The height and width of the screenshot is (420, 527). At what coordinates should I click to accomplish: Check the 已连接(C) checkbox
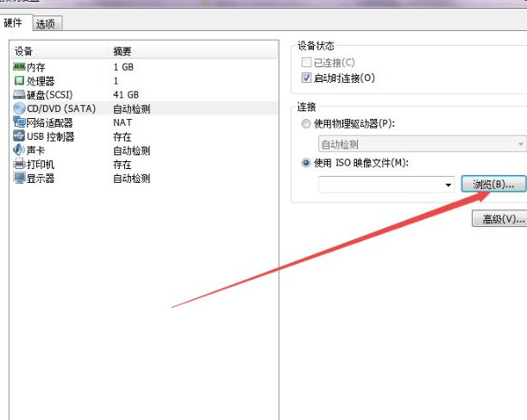point(307,63)
